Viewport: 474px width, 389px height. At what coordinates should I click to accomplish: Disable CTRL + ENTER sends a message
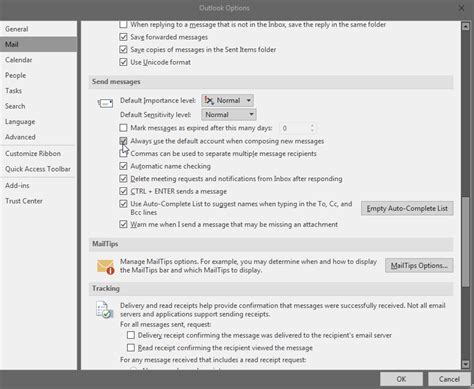pos(123,191)
